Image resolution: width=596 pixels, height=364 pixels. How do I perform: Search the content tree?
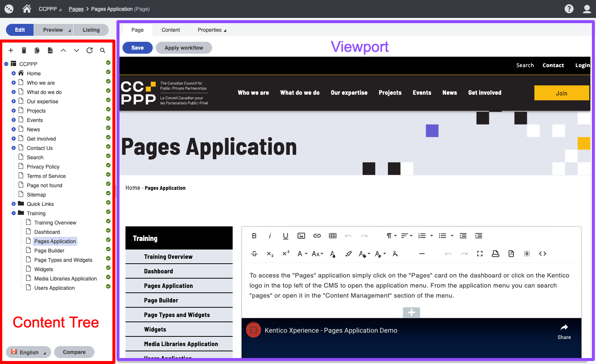[x=103, y=50]
